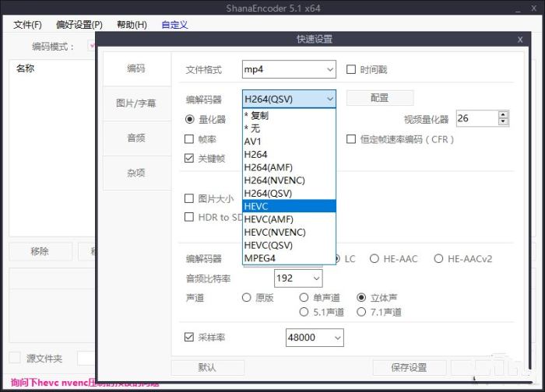Select the 立体声 radio button
Image resolution: width=545 pixels, height=392 pixels.
(x=361, y=298)
